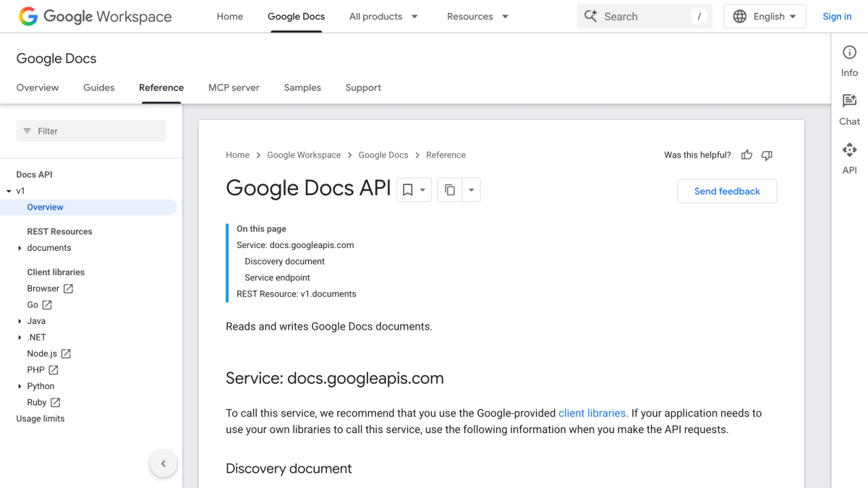868x488 pixels.
Task: Open Usage limits in sidebar
Action: tap(41, 419)
